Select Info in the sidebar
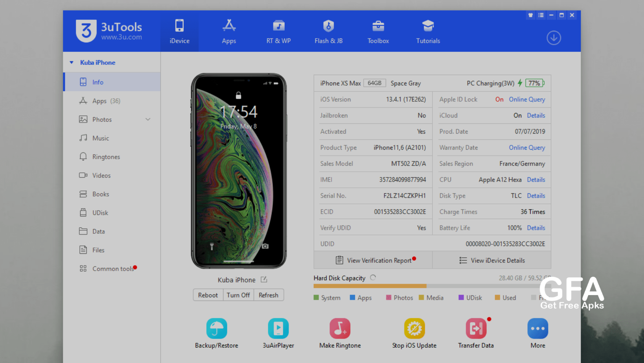 (x=112, y=82)
